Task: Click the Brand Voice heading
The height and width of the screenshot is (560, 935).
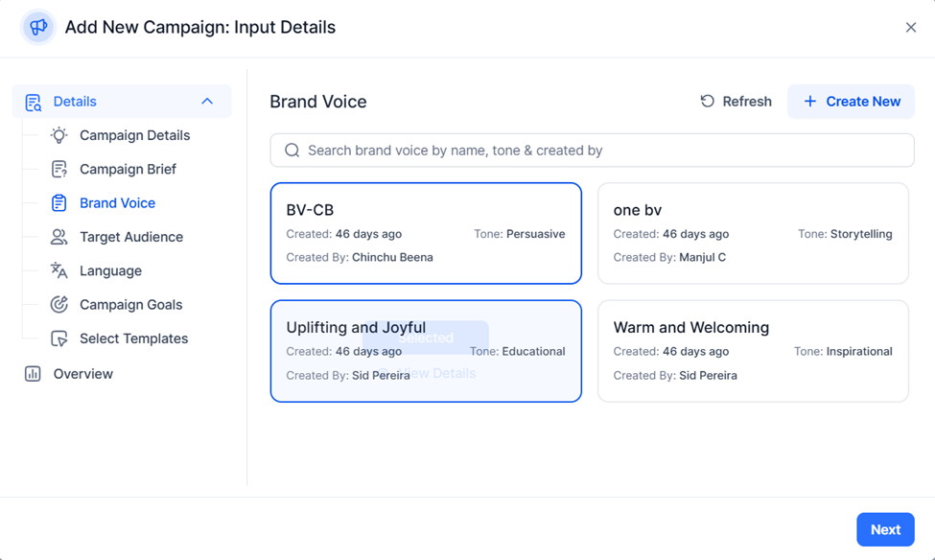Action: [x=318, y=102]
